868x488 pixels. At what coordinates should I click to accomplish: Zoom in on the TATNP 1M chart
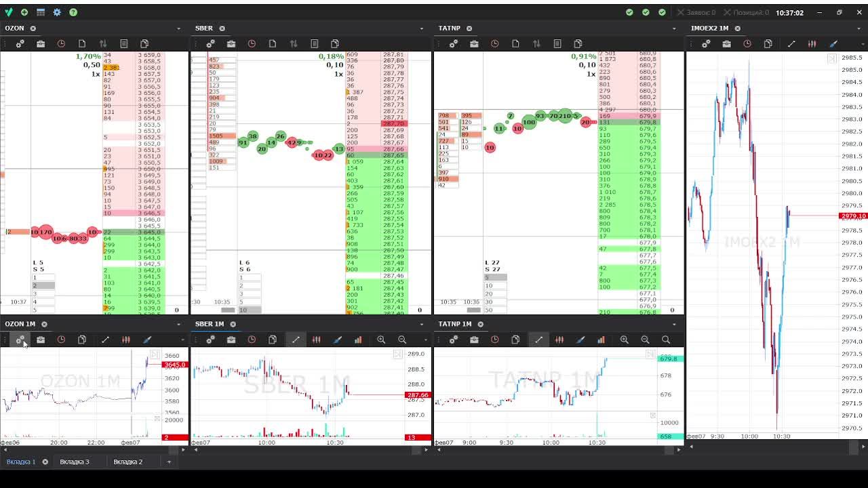[625, 339]
